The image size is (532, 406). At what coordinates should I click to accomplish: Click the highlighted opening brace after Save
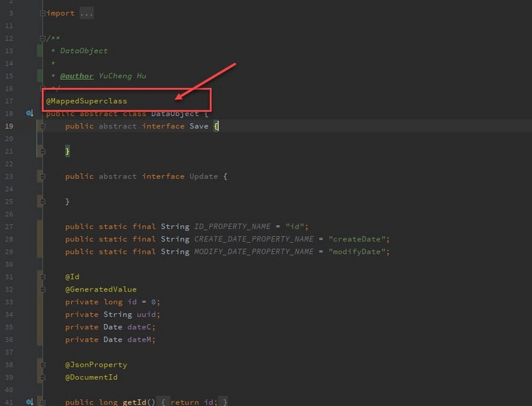(x=216, y=126)
